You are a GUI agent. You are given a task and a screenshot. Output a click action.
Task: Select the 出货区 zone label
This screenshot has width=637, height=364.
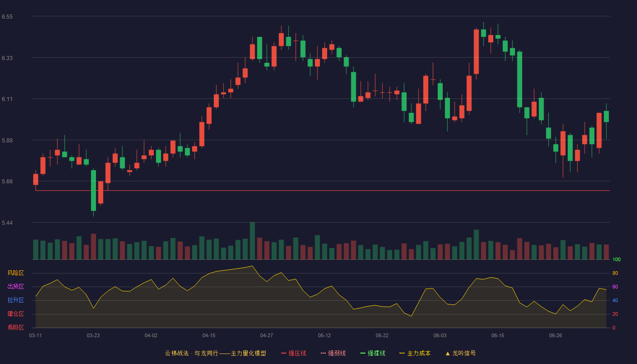point(16,287)
